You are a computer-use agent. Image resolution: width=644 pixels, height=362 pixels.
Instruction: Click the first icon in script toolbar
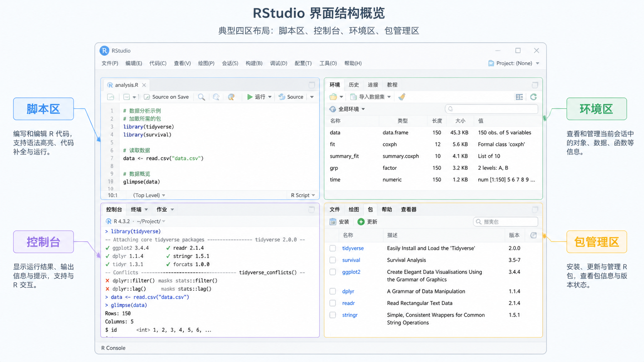(x=111, y=97)
